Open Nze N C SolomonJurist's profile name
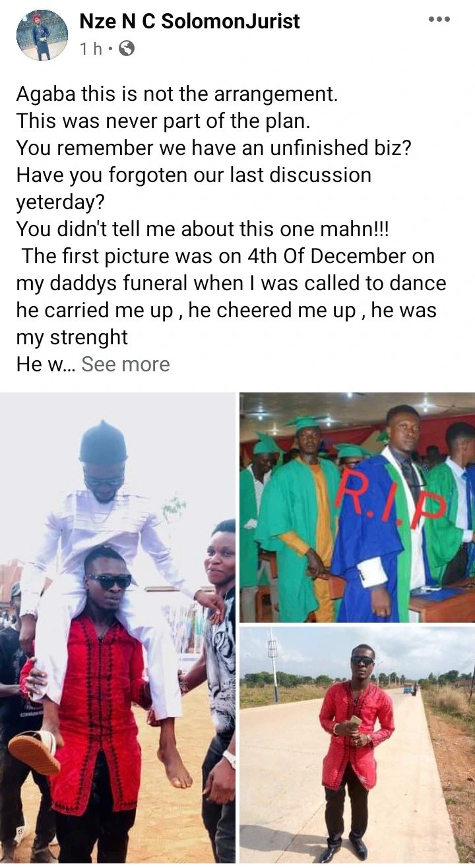Image resolution: width=475 pixels, height=868 pixels. coord(189,21)
